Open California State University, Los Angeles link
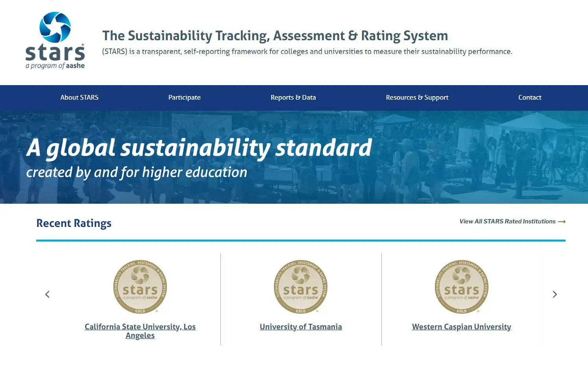This screenshot has height=370, width=588. tap(140, 331)
